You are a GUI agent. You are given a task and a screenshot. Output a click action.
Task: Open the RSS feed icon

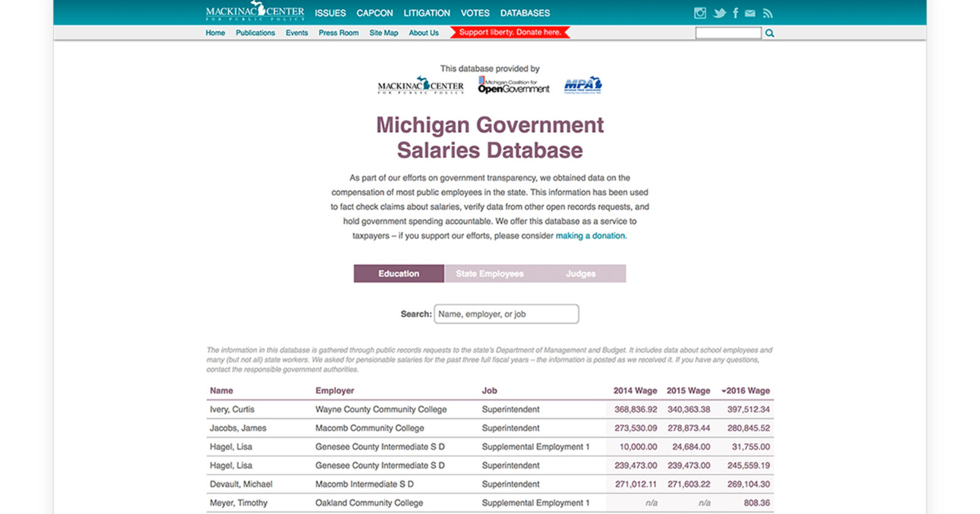767,13
